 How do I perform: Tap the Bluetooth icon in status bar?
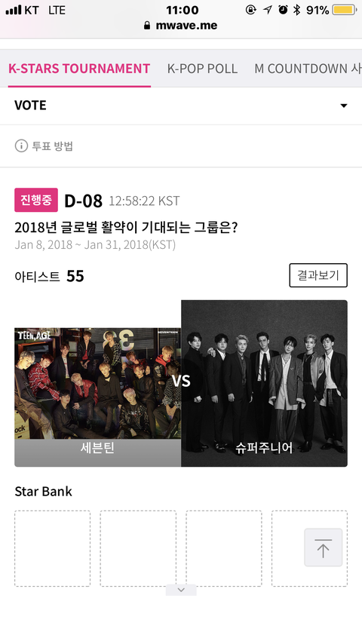pos(296,10)
